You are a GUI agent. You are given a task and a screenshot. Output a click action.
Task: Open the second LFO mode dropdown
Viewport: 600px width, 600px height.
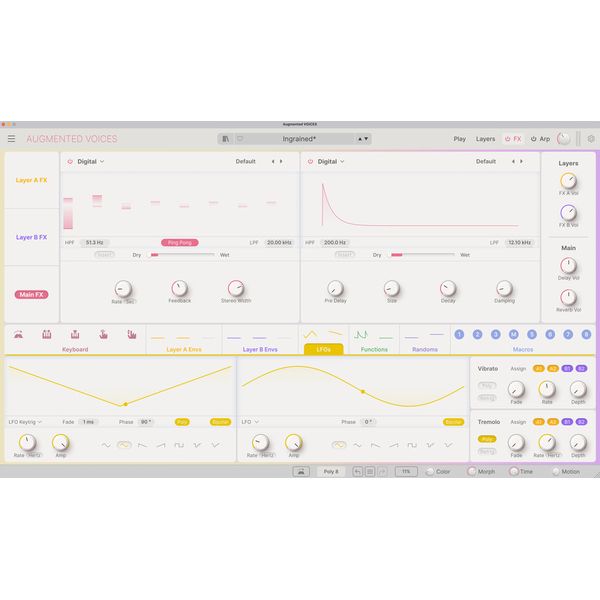250,422
